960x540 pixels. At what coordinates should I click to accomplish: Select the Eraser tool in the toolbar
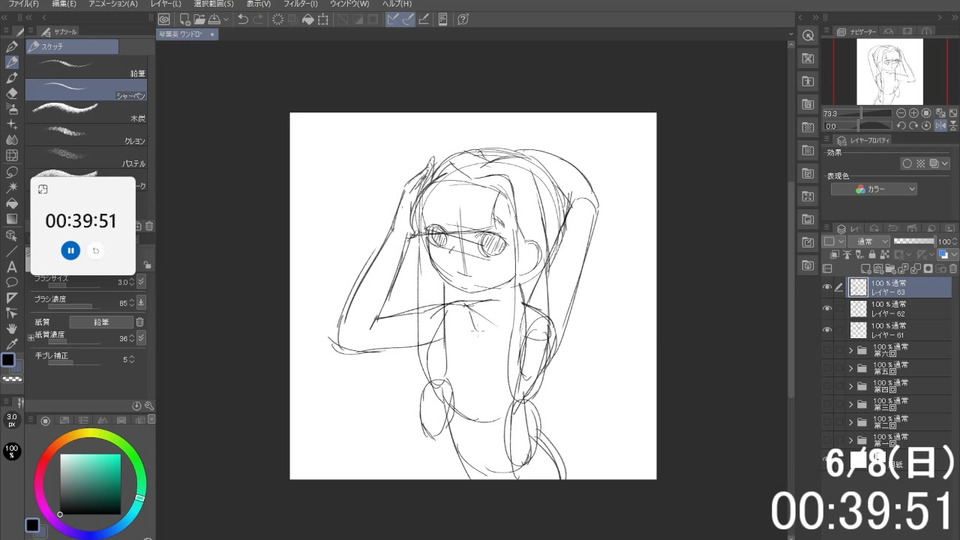[x=12, y=93]
